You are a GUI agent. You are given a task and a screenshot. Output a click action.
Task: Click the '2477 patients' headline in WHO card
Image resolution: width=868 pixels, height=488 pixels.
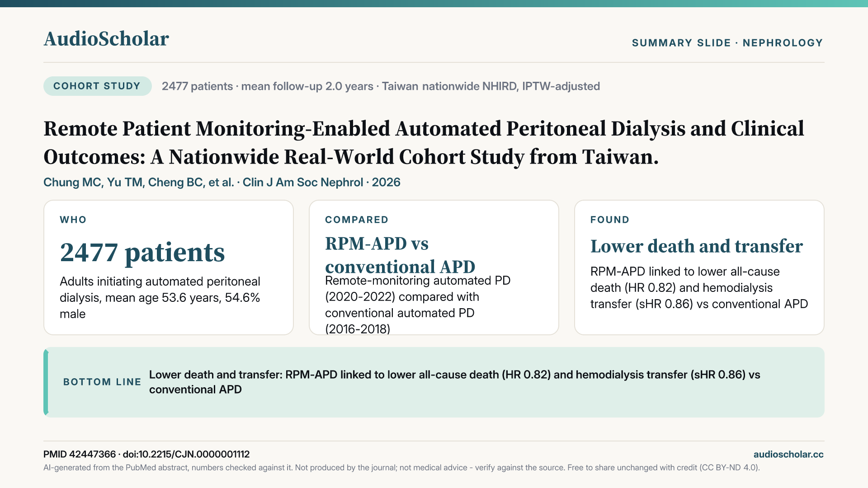tap(142, 252)
